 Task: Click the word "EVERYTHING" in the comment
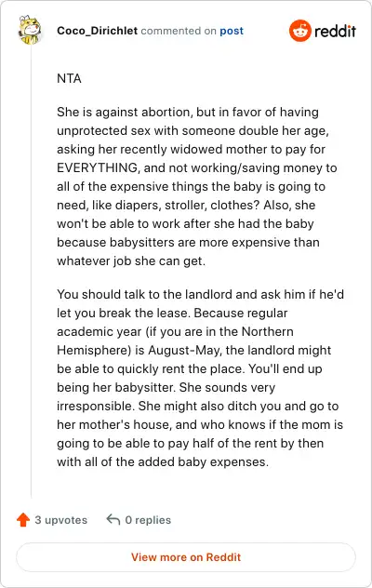(99, 167)
